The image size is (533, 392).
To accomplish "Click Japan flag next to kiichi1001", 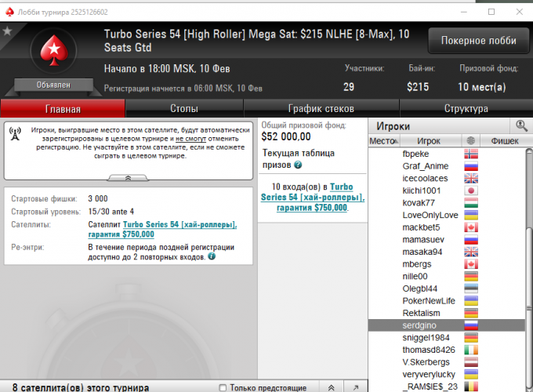I will coord(471,191).
